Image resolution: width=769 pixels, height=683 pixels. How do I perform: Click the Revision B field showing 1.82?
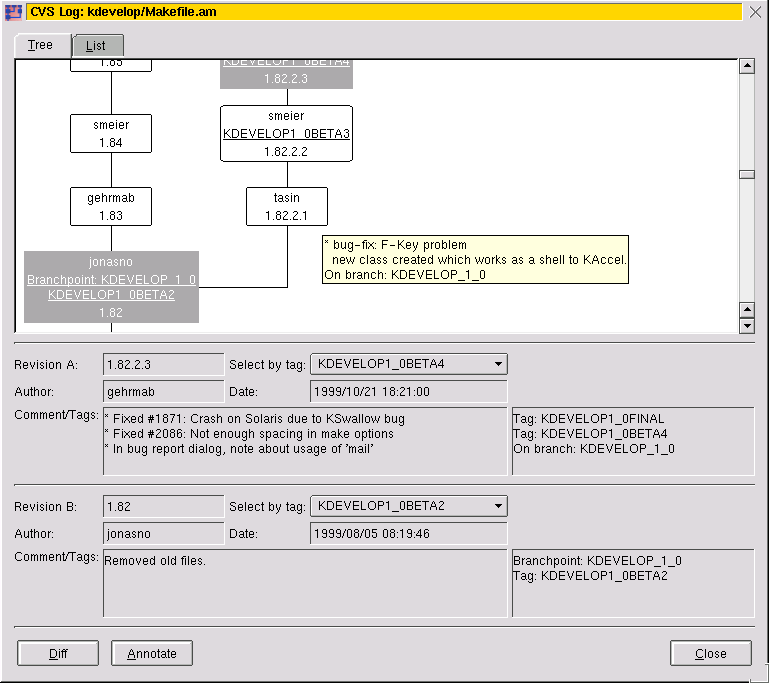click(163, 506)
